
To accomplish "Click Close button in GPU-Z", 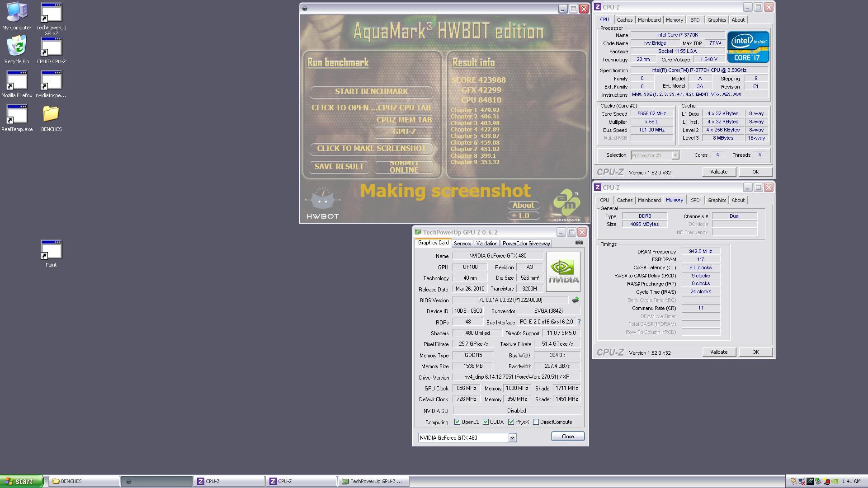I will [568, 436].
